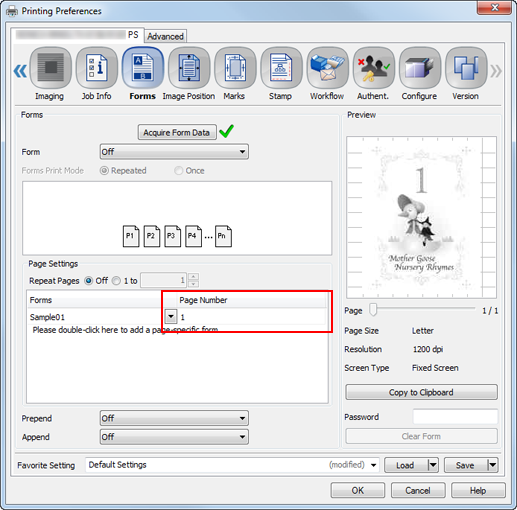Click the P3 page icon in diagram
The image size is (517, 510).
tap(172, 236)
